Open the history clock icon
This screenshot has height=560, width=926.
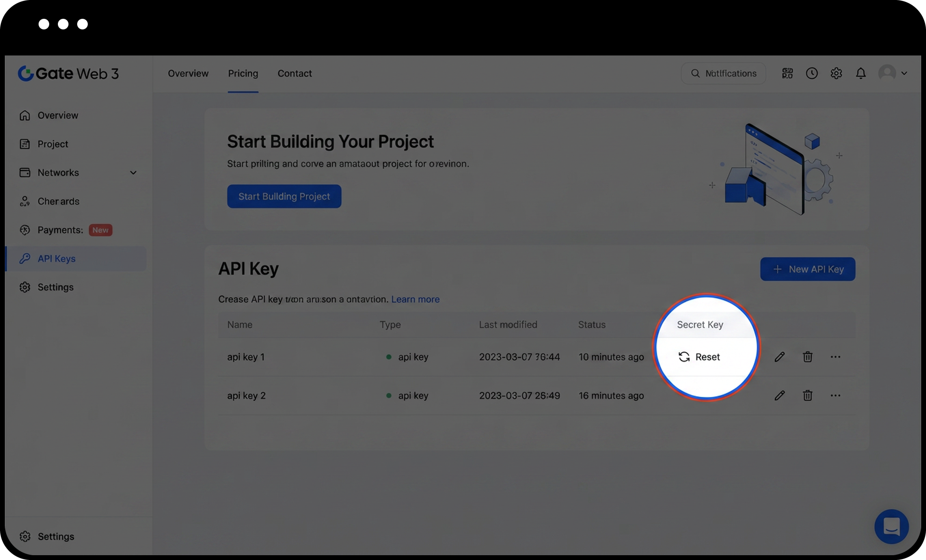pos(812,73)
